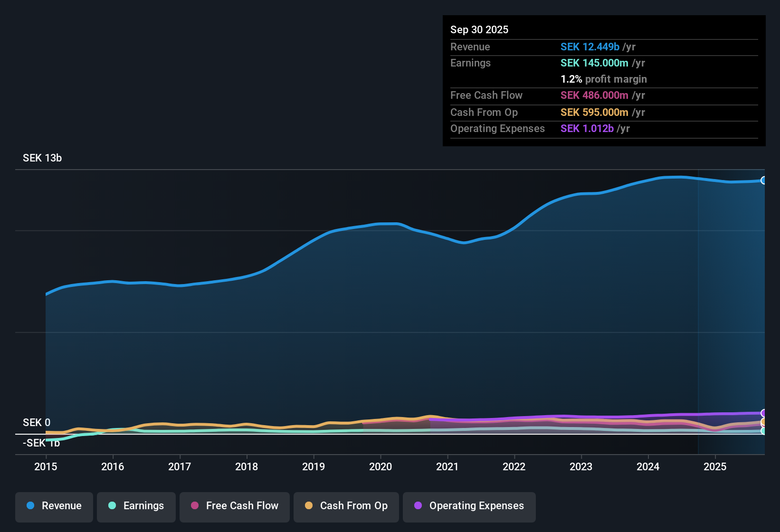Image resolution: width=780 pixels, height=532 pixels.
Task: Click the 1.2% profit margin text
Action: click(603, 79)
